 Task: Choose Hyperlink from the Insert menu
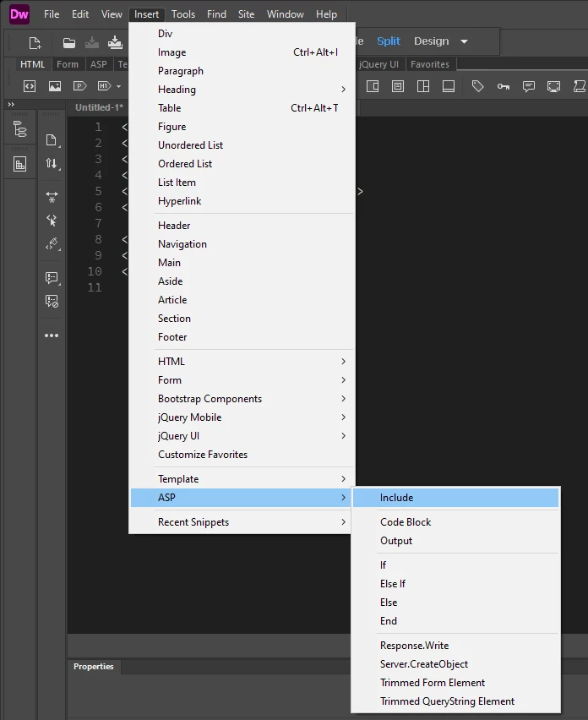point(242,200)
